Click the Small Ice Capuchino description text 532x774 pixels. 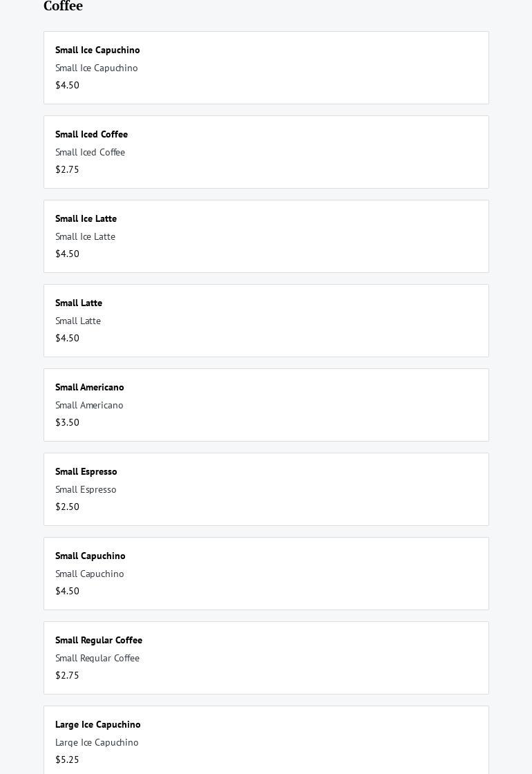[x=97, y=68]
